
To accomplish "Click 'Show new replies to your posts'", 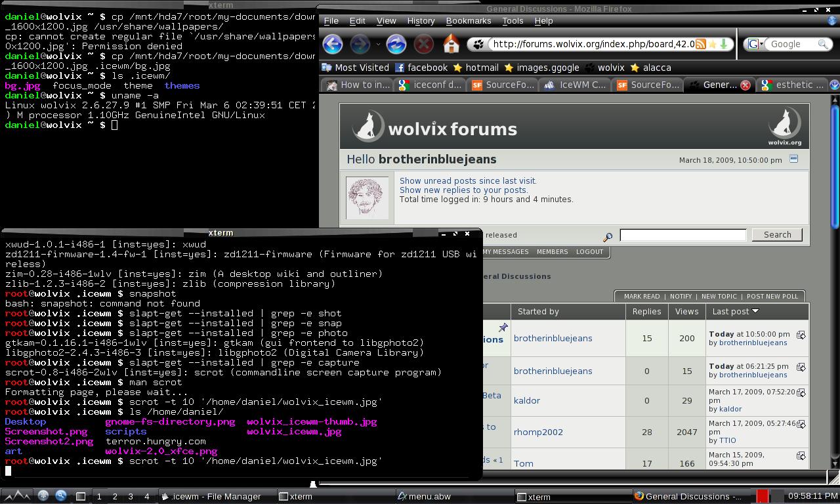I will 463,190.
